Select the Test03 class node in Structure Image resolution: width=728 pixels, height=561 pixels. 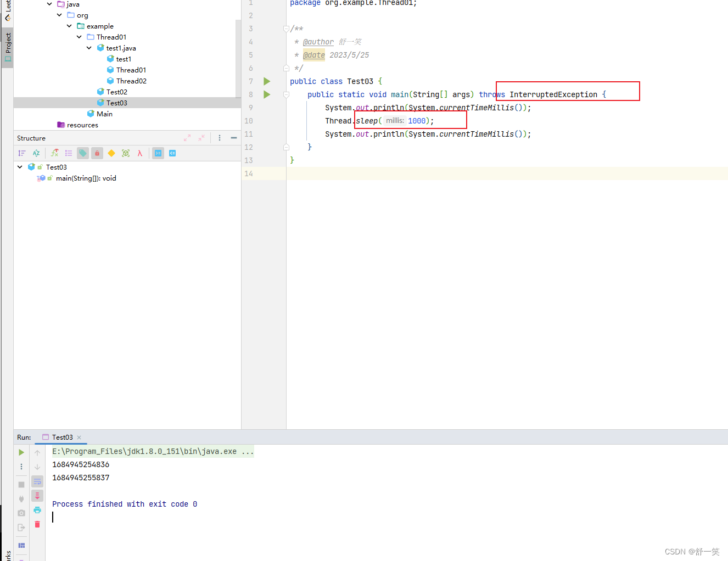tap(56, 167)
